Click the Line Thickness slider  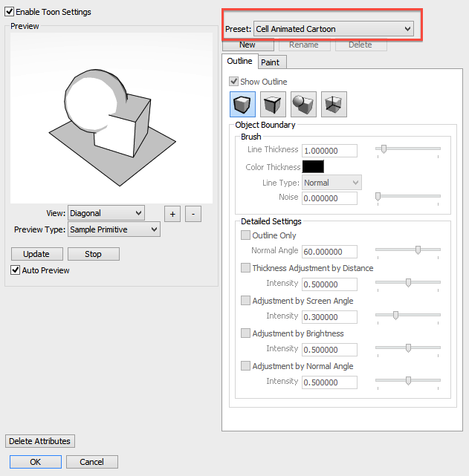click(x=408, y=149)
